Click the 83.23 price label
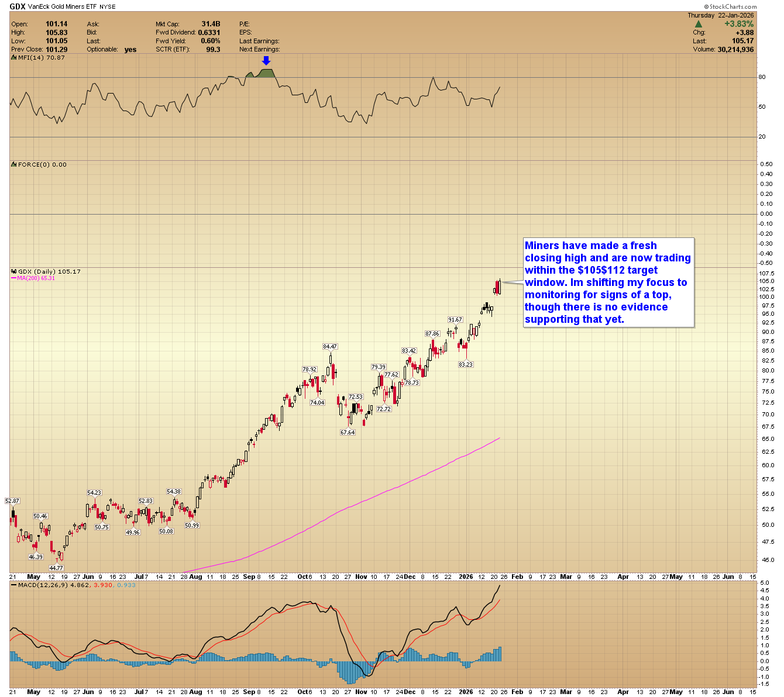 (466, 364)
